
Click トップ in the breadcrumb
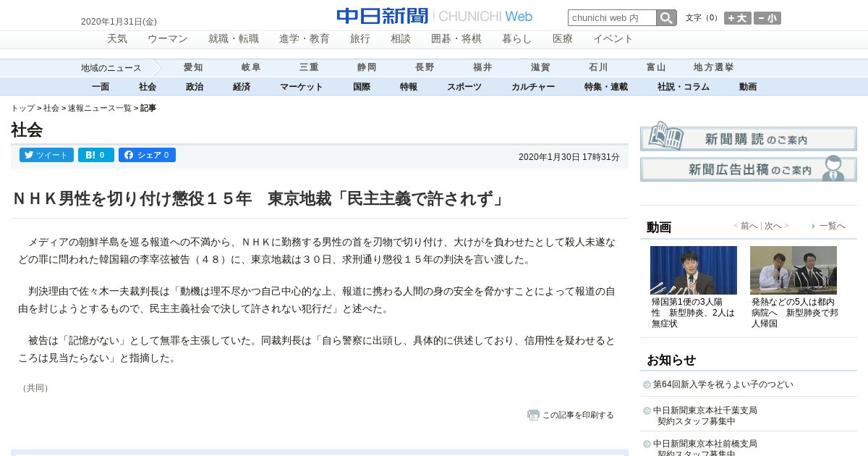click(22, 108)
